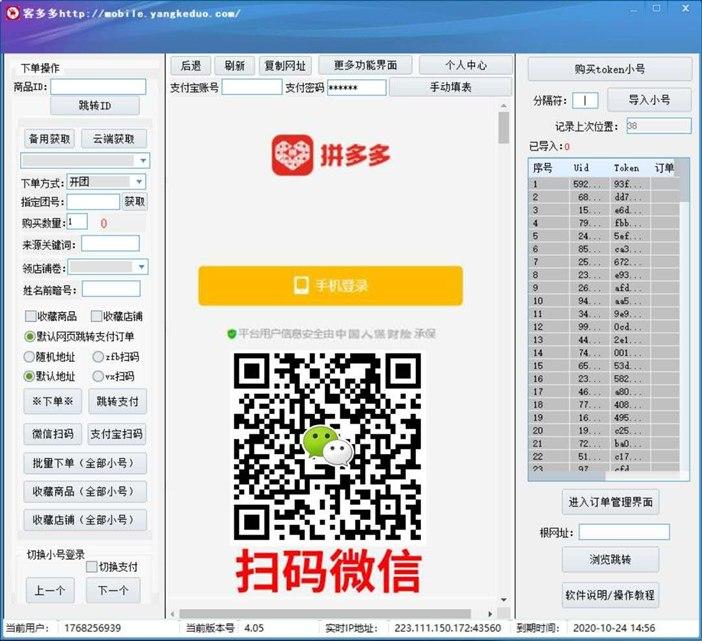Viewport: 702px width, 641px height.
Task: Click the Uid column header
Action: pyautogui.click(x=581, y=168)
